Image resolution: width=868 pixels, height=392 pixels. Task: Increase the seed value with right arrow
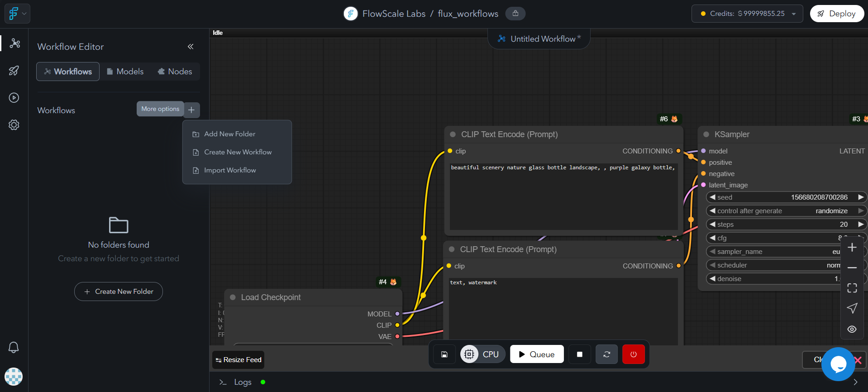pos(861,197)
